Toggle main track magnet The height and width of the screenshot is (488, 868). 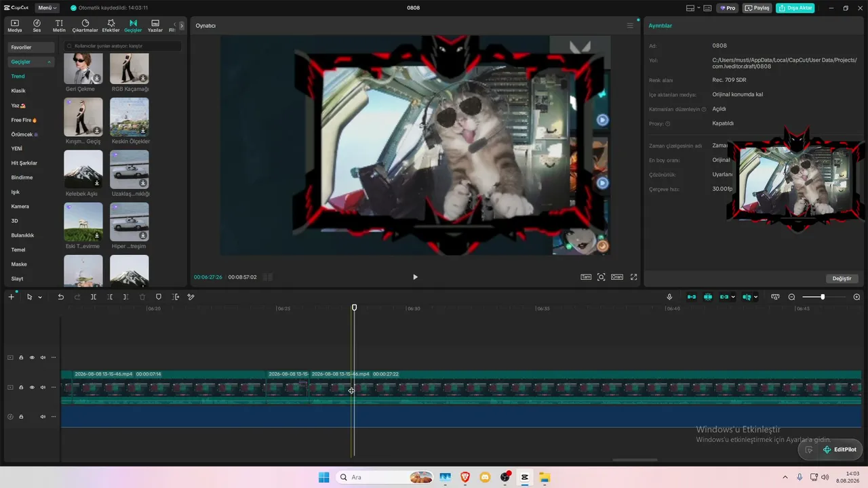692,297
